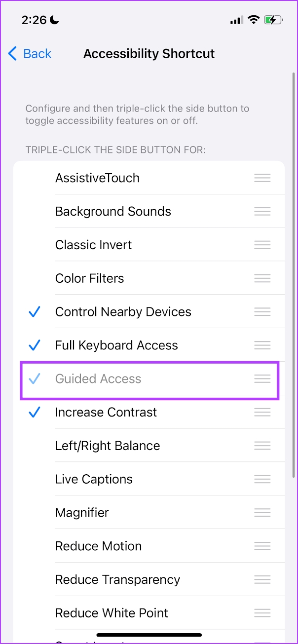The image size is (298, 644).
Task: Select Color Filters from the list
Action: point(89,278)
